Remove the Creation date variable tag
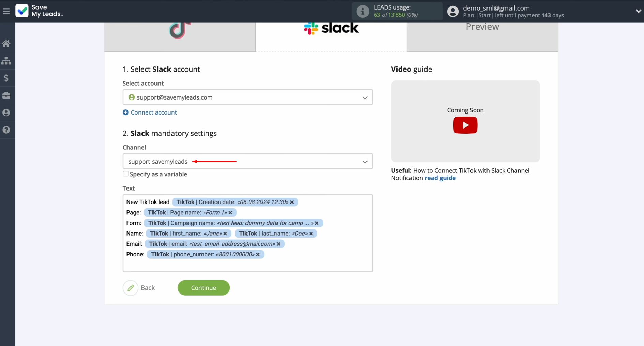The height and width of the screenshot is (346, 644). pyautogui.click(x=292, y=202)
